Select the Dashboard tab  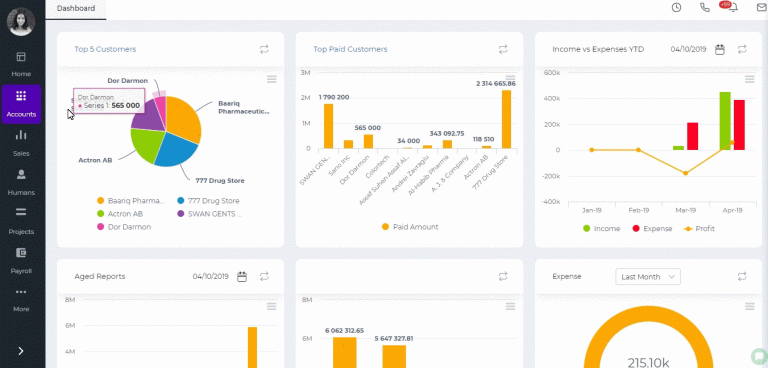click(x=76, y=9)
